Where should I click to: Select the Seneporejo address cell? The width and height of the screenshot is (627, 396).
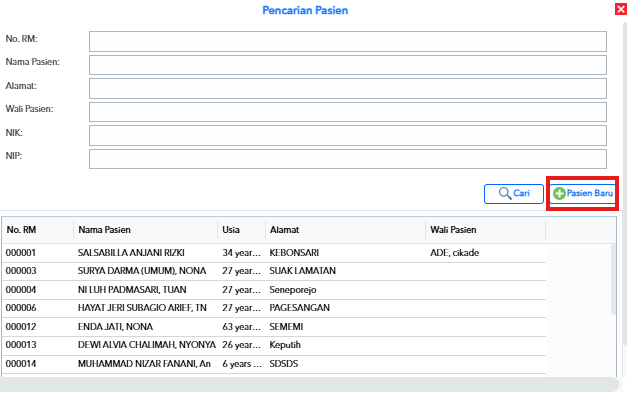[293, 290]
